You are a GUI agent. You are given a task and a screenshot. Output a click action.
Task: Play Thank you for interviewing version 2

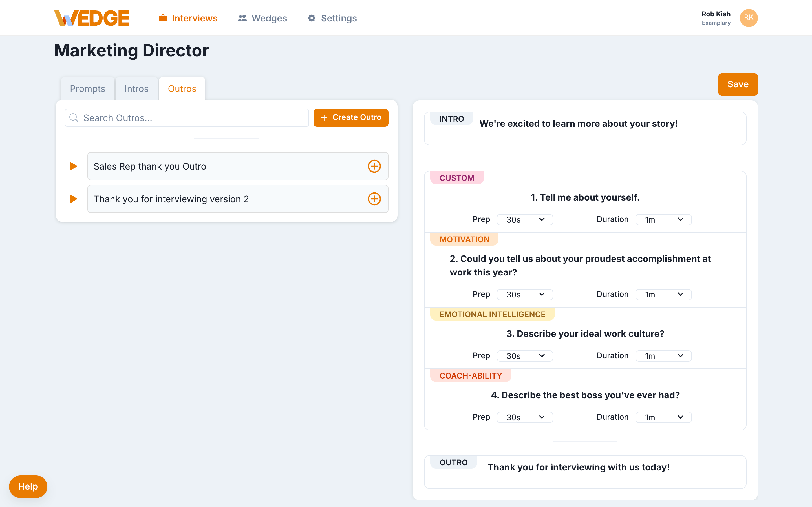click(74, 199)
